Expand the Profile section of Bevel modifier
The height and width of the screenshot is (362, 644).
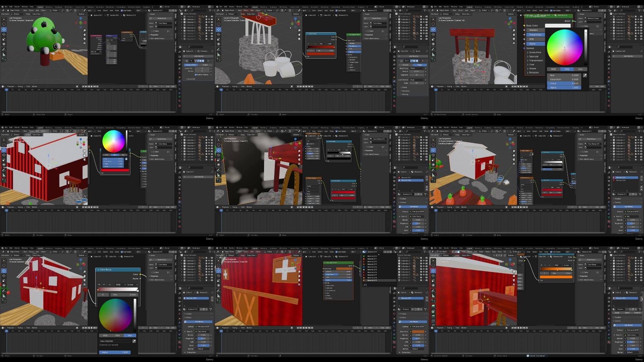coord(404,87)
